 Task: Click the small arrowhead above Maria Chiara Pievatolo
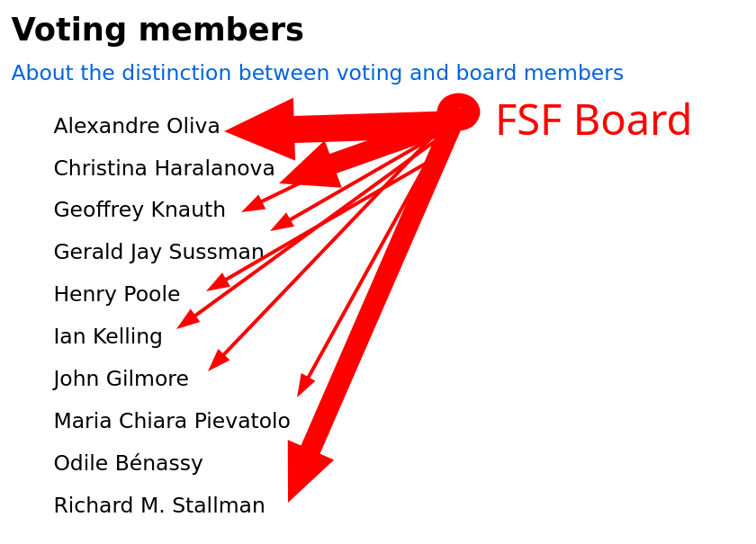click(305, 386)
